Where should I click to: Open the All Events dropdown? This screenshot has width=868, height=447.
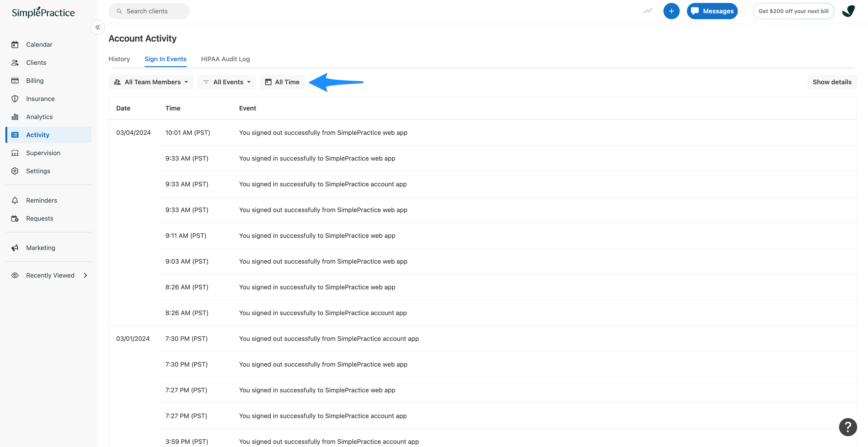[226, 82]
